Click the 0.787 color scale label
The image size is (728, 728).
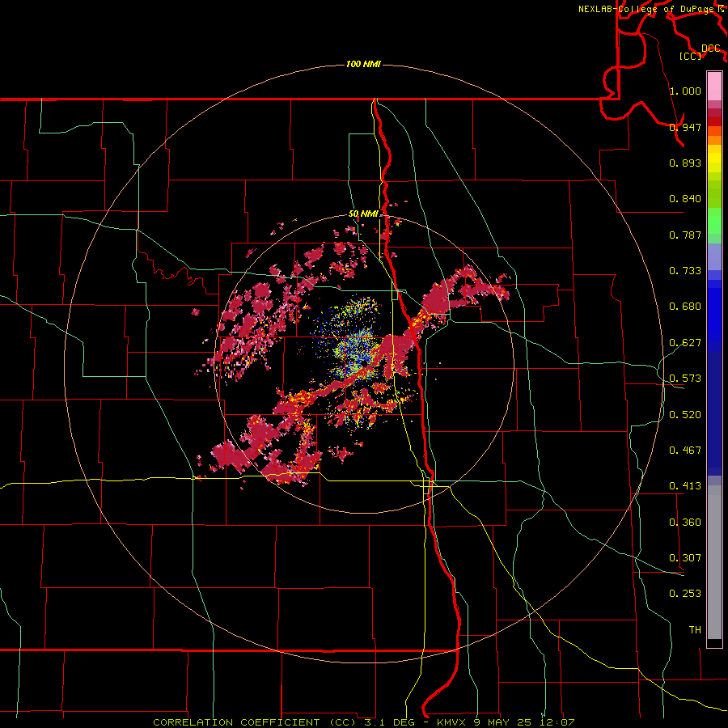click(x=685, y=235)
